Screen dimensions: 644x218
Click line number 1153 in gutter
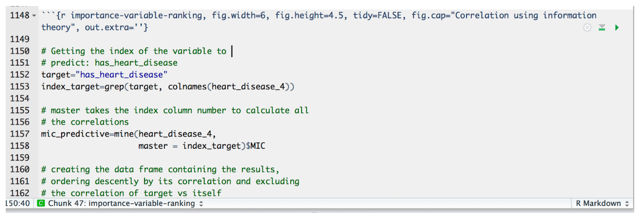[x=19, y=86]
